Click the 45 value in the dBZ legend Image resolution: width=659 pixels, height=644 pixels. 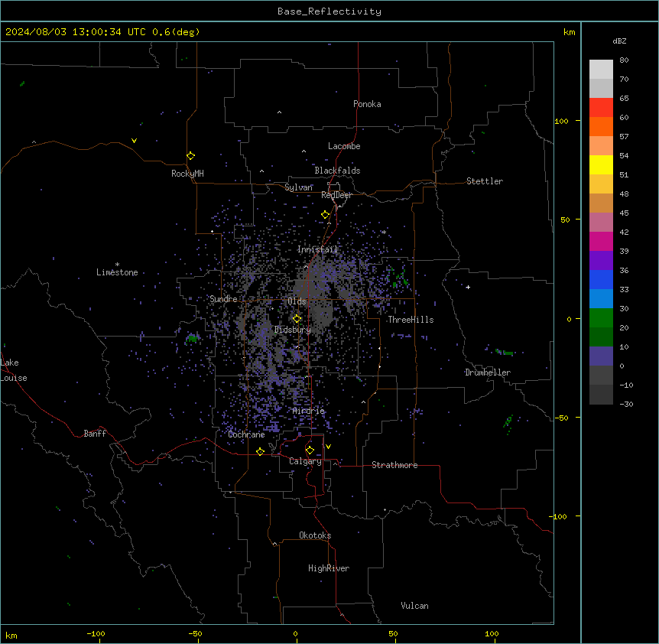pos(624,213)
